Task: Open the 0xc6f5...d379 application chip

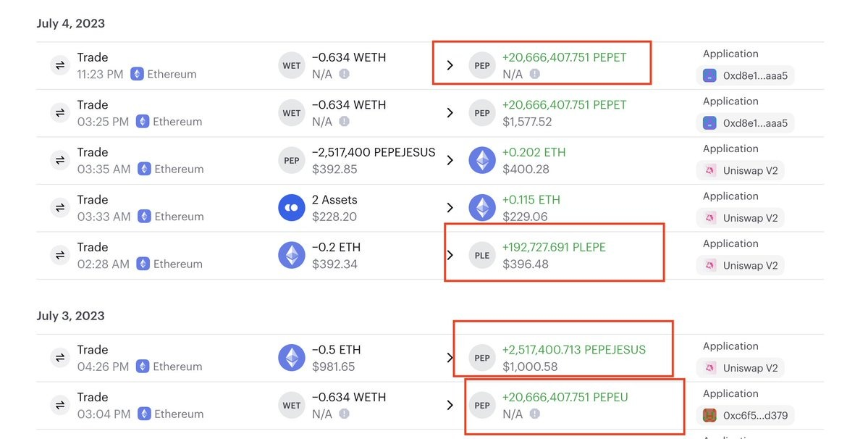Action: (745, 416)
